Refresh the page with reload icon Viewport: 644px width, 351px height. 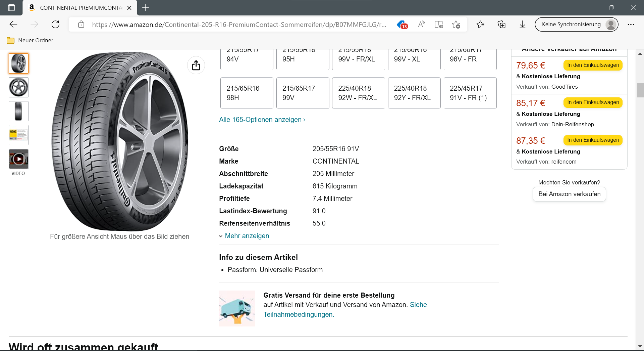click(x=55, y=25)
